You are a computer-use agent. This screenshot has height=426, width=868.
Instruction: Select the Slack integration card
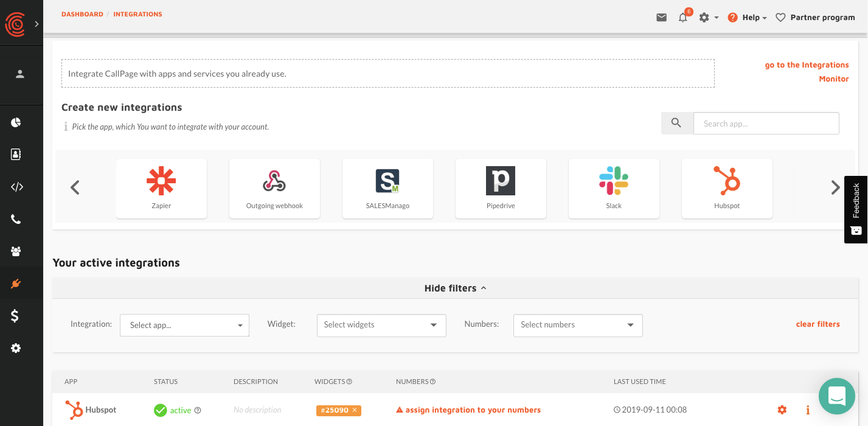(614, 188)
